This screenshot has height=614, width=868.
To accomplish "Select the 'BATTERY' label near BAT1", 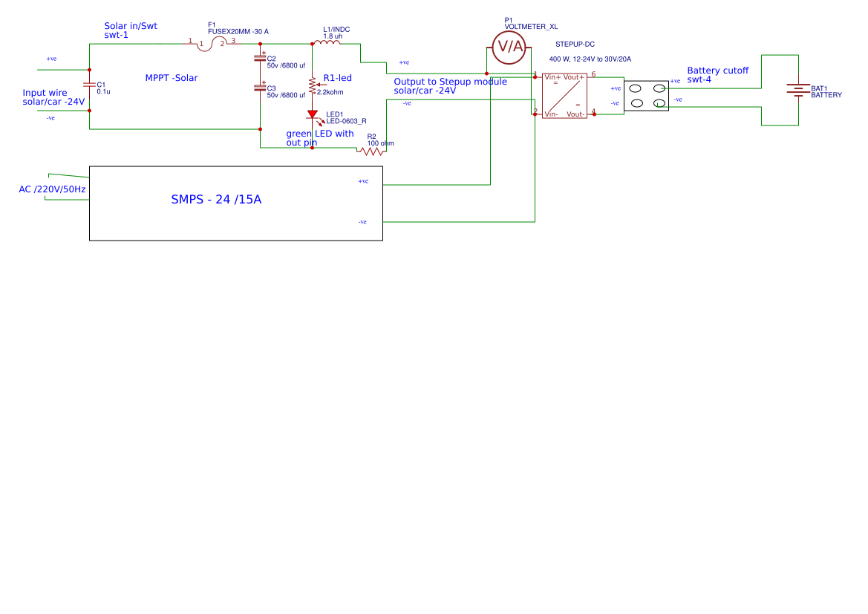I will (826, 95).
